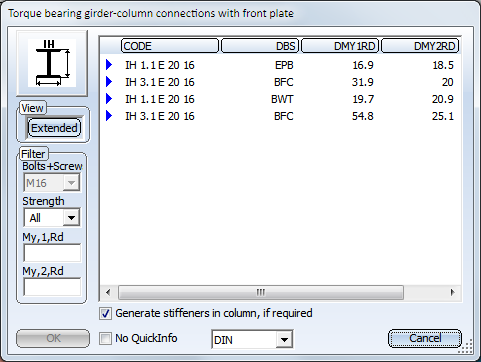481x362 pixels.
Task: Click the My,1,Rd input field
Action: coord(52,252)
